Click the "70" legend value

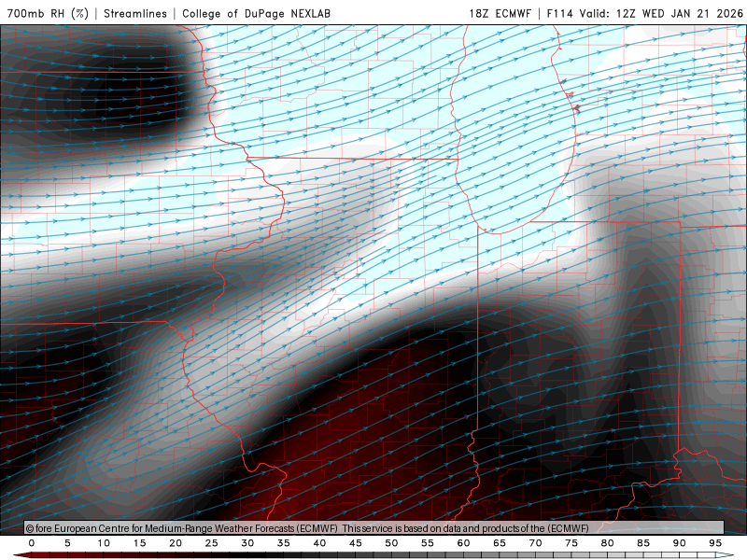click(535, 543)
